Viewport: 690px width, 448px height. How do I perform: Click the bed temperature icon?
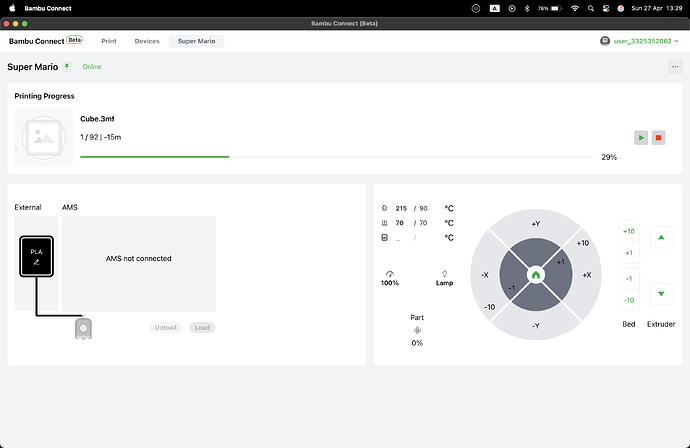pos(385,223)
